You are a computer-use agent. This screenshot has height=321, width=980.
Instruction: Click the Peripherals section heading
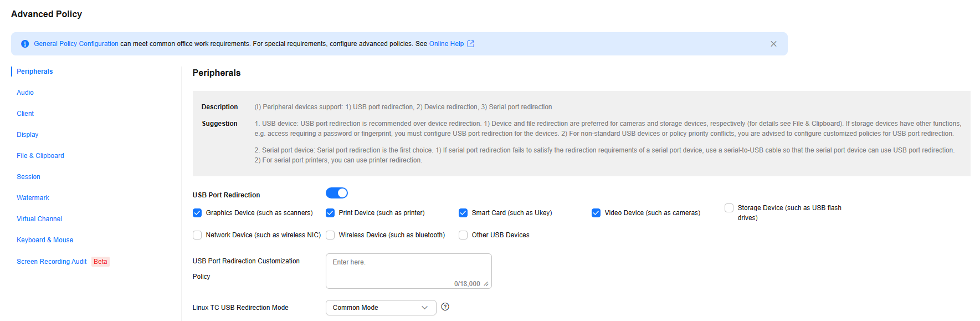click(x=217, y=73)
